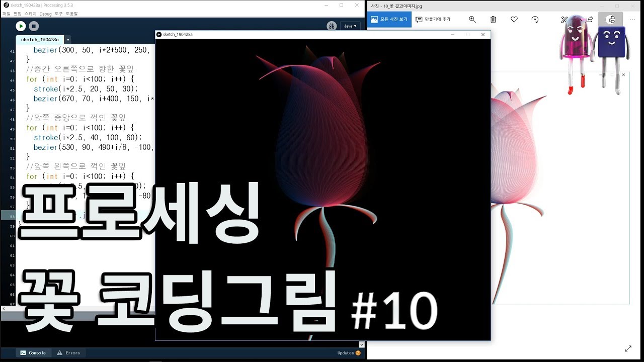Viewport: 644px width, 362px height.
Task: Maximize the Processing editor window
Action: click(x=342, y=5)
